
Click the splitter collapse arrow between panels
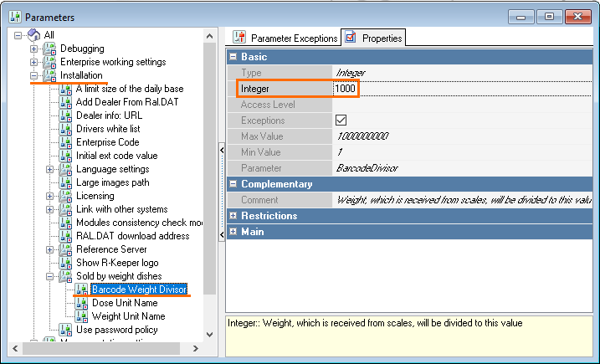222,149
